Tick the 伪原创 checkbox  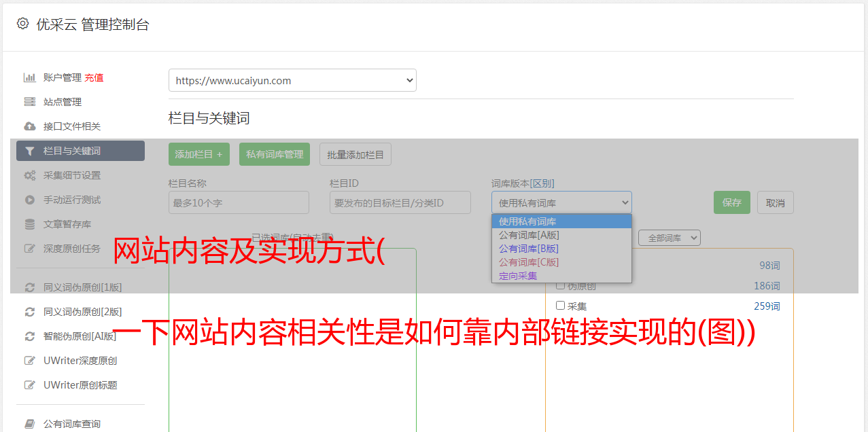point(561,285)
